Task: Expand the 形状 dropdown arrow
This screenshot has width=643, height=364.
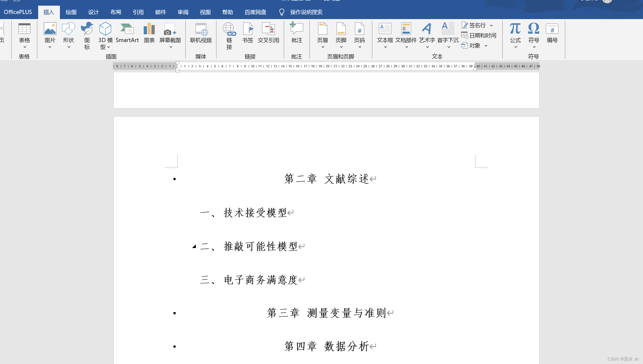Action: click(69, 47)
